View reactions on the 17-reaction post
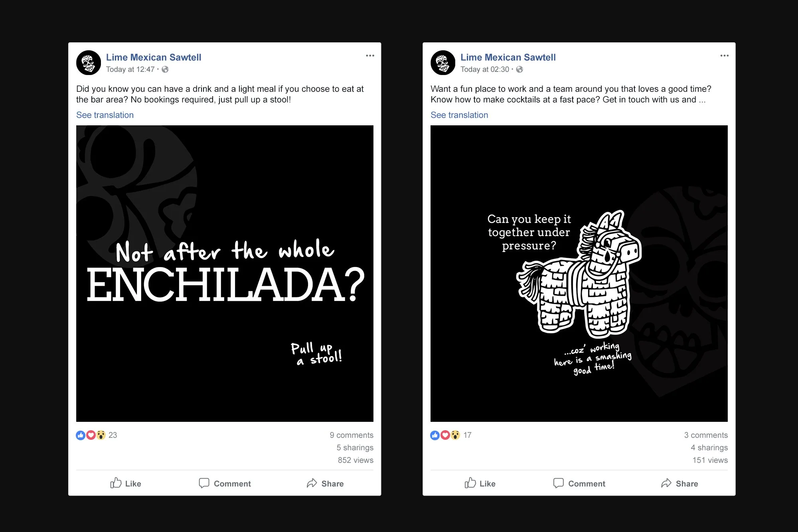798x532 pixels. tap(451, 435)
